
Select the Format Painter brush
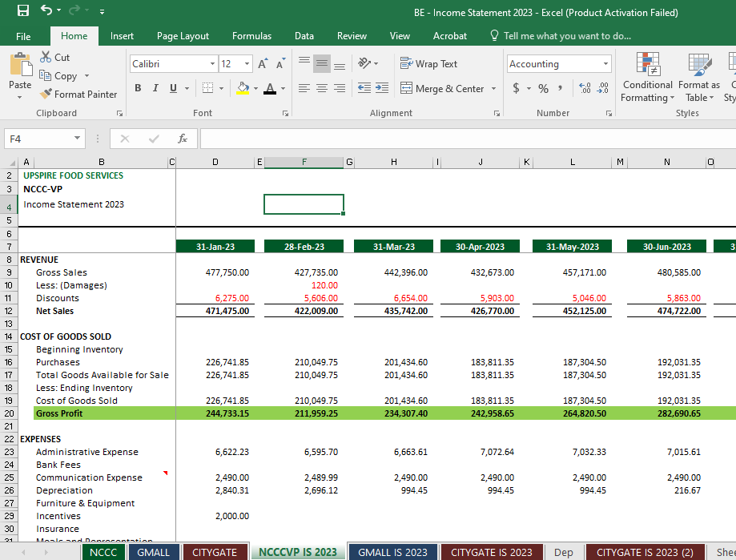(x=78, y=95)
